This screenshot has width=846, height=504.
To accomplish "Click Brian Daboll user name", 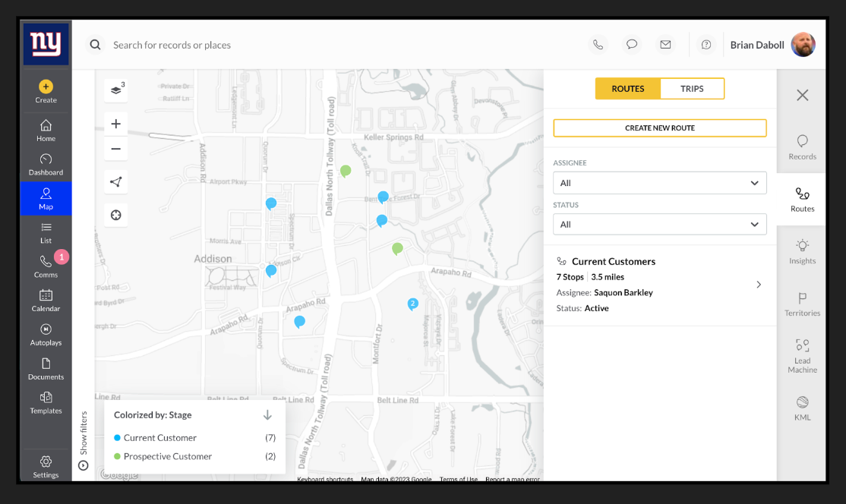I will pos(757,45).
